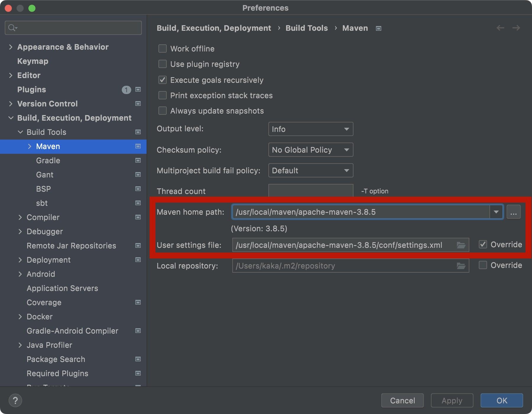532x414 pixels.
Task: Click the Thread count input field
Action: pyautogui.click(x=310, y=191)
